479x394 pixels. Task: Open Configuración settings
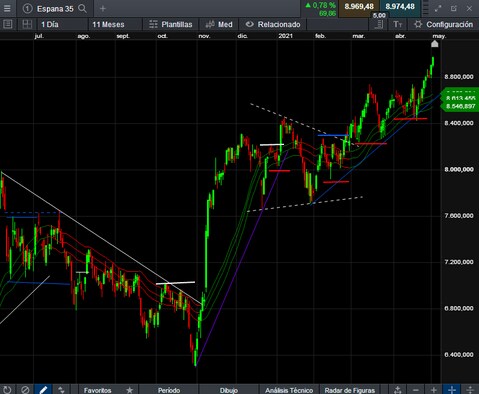[x=444, y=24]
